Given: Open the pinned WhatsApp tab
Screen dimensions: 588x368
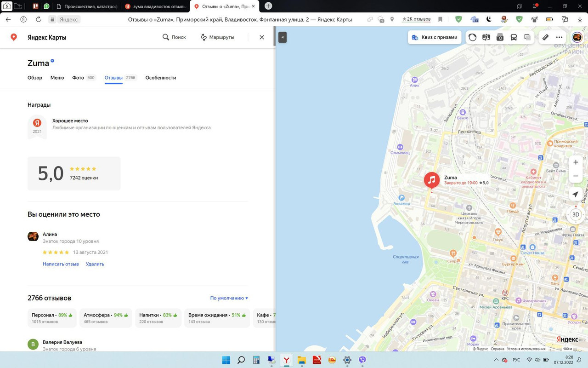Looking at the screenshot, I should click(46, 6).
